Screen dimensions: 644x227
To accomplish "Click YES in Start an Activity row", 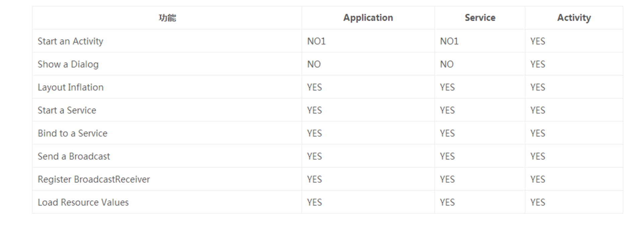I will (537, 41).
